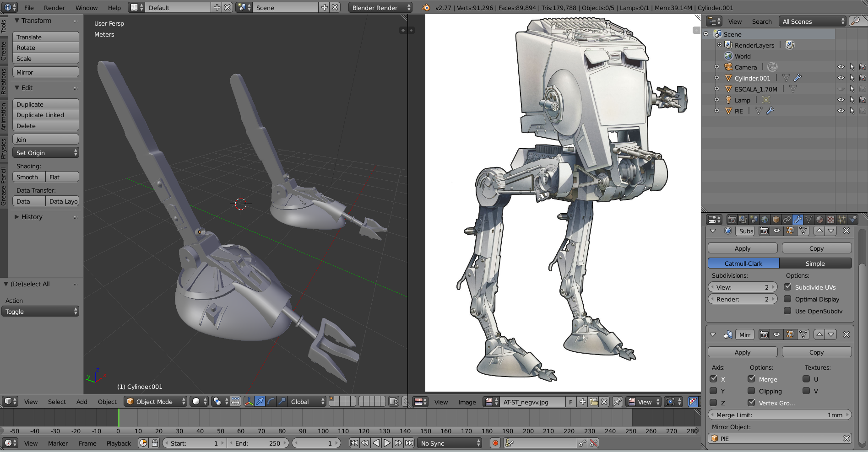Open the Material properties tab icon

[x=819, y=220]
